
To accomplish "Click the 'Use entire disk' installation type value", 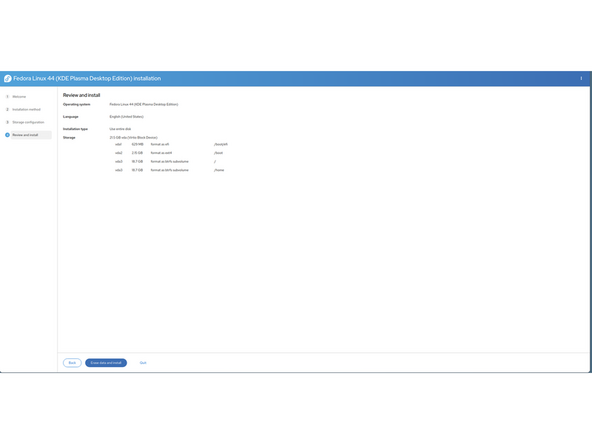I will pyautogui.click(x=120, y=129).
